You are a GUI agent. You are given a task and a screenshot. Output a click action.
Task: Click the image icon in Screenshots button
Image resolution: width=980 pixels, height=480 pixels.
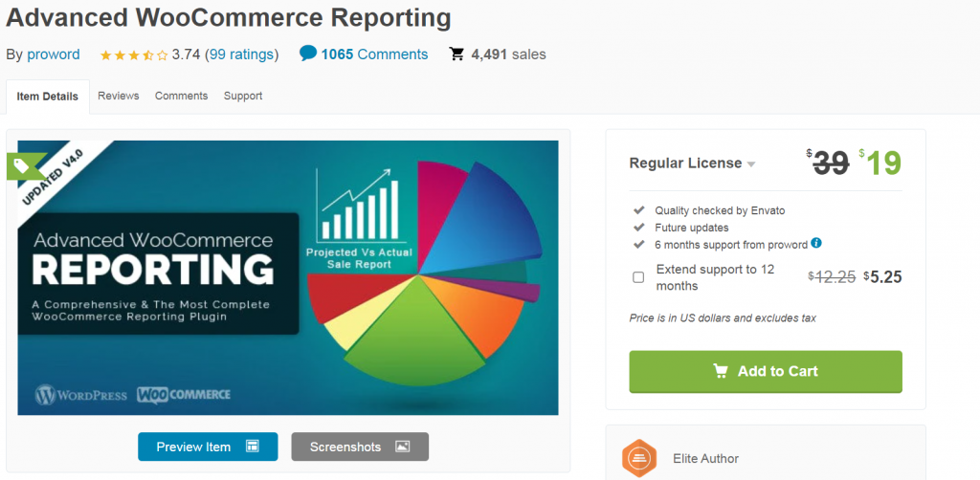tap(403, 447)
